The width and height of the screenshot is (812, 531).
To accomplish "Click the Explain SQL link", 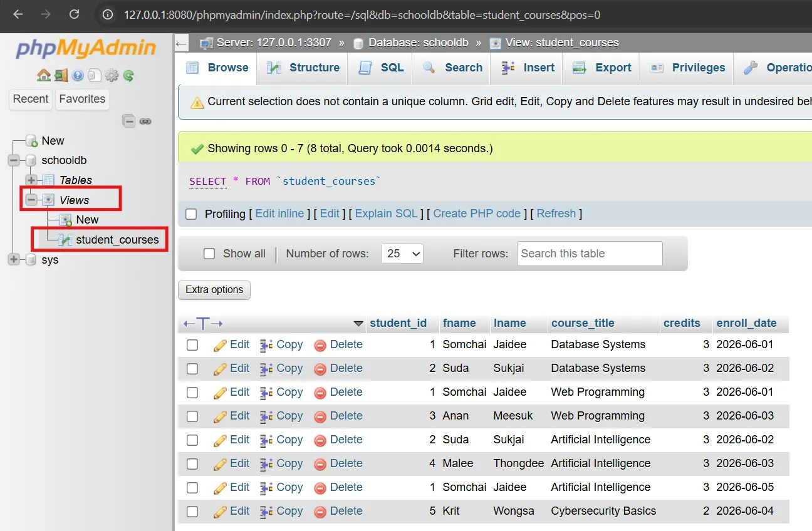I will [386, 214].
